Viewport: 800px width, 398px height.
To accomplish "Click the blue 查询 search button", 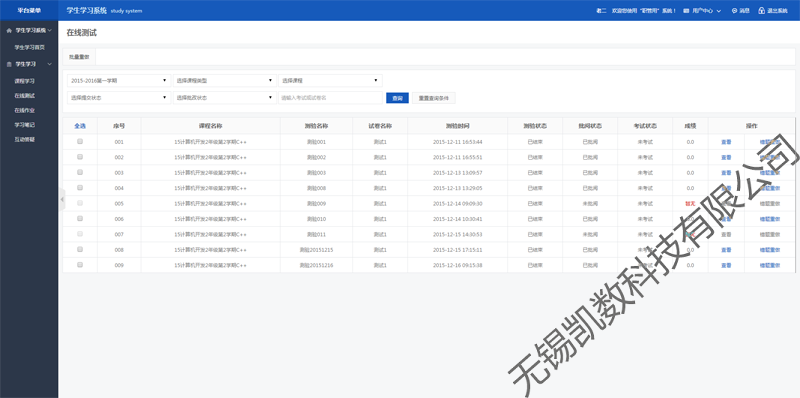I will coord(397,97).
